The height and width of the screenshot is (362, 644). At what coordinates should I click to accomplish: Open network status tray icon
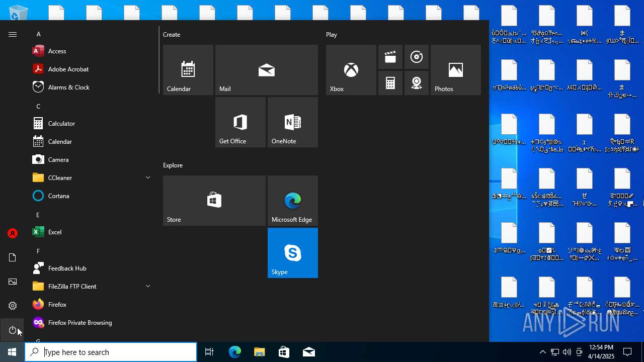coord(554,352)
